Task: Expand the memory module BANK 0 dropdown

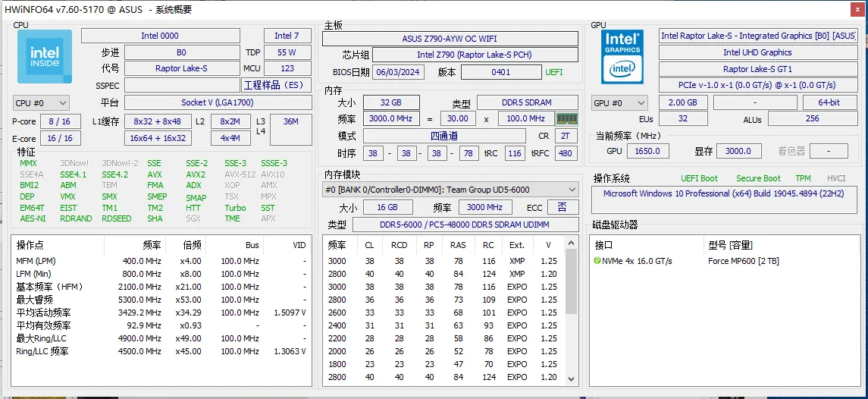Action: coord(450,190)
